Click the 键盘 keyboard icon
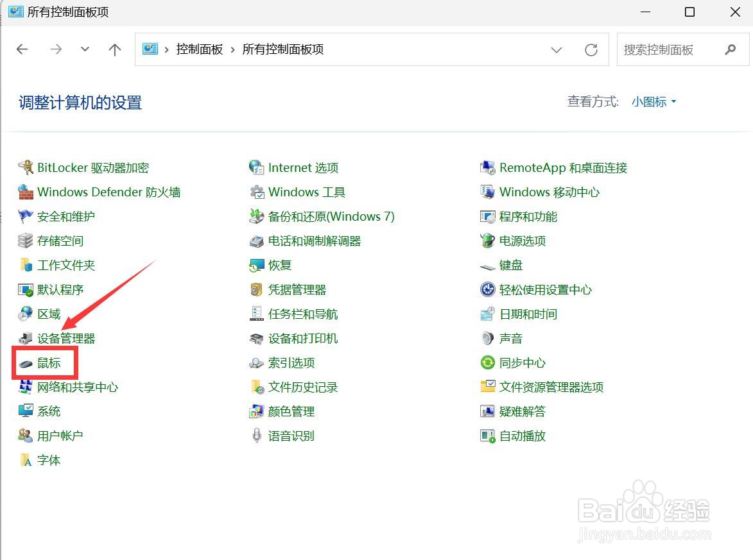The width and height of the screenshot is (753, 560). [487, 266]
